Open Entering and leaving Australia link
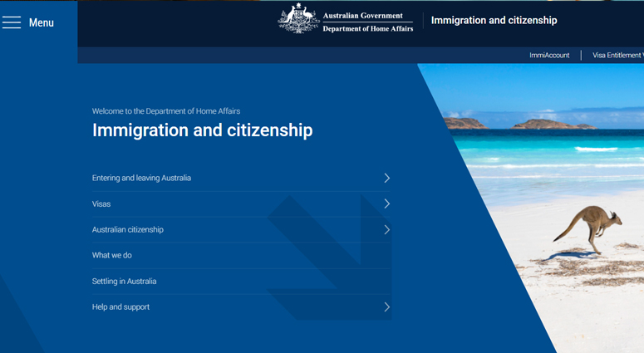 (x=141, y=178)
